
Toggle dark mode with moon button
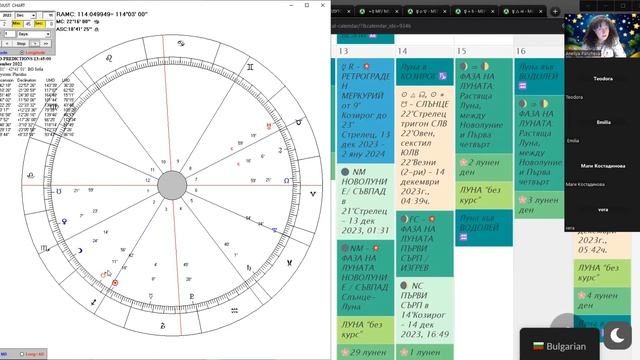pyautogui.click(x=618, y=336)
